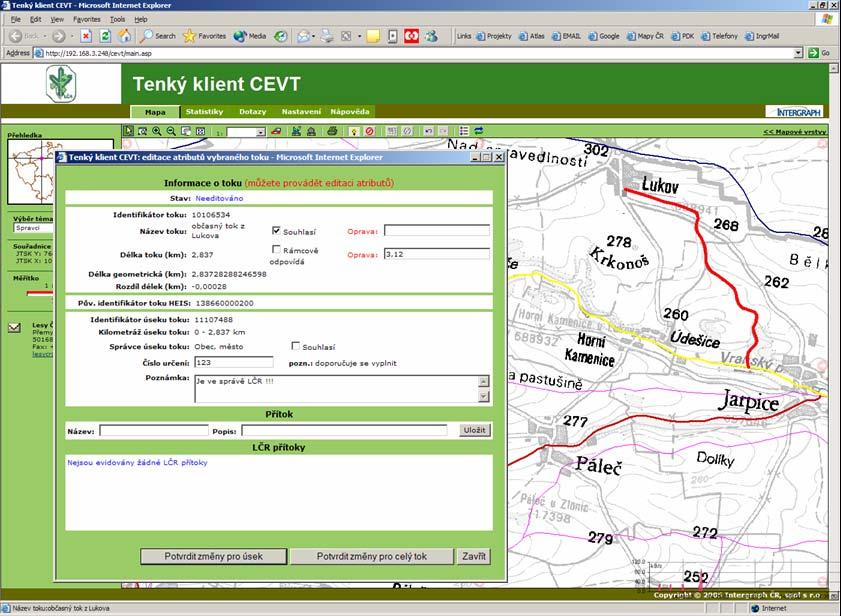
Task: Switch to the Statistiky tab
Action: point(204,112)
